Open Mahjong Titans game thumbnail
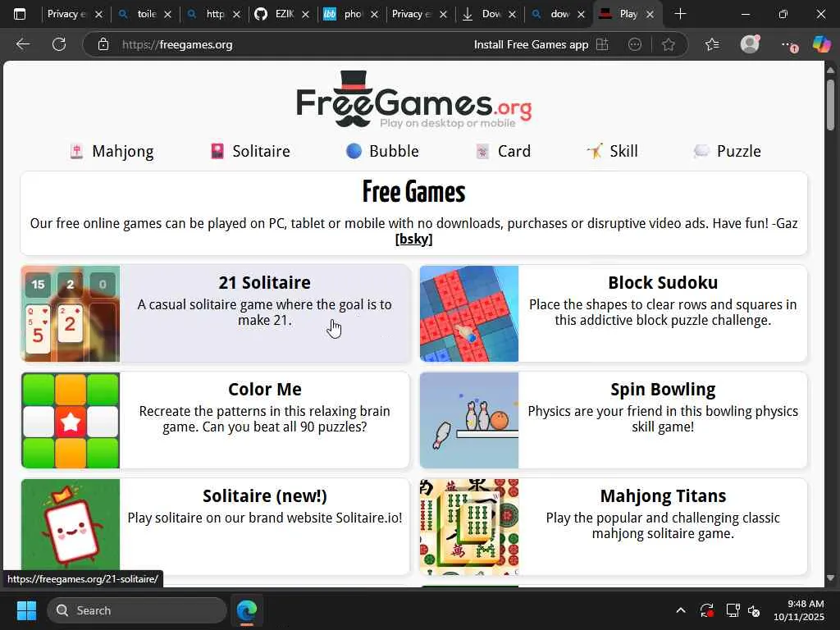This screenshot has width=840, height=630. 468,527
